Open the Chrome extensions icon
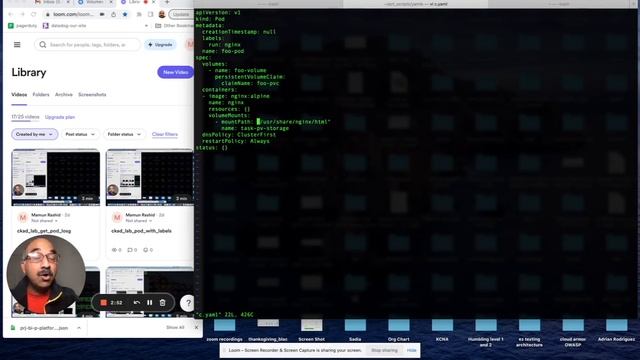 [139, 14]
